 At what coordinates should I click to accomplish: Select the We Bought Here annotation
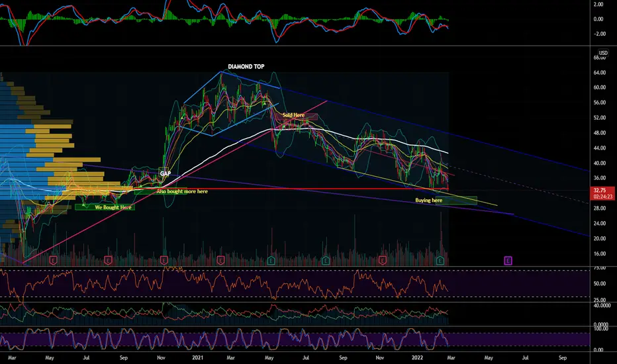point(113,207)
